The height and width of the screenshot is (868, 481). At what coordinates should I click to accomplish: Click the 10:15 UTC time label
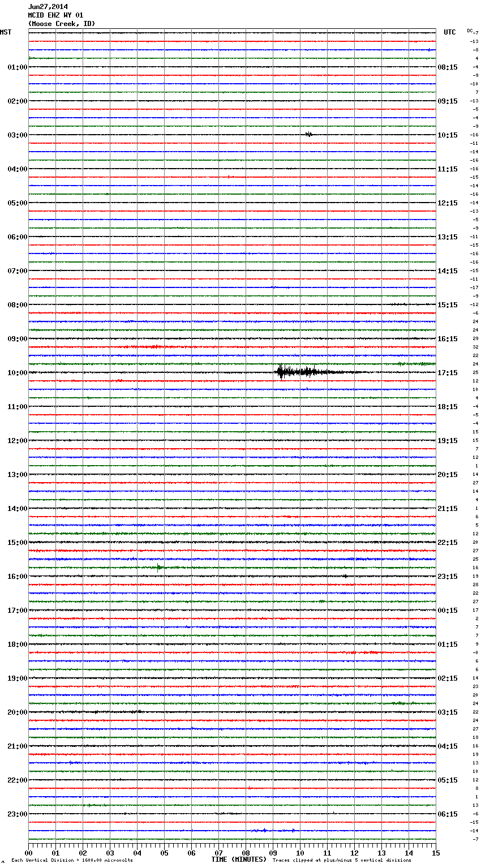pyautogui.click(x=448, y=135)
